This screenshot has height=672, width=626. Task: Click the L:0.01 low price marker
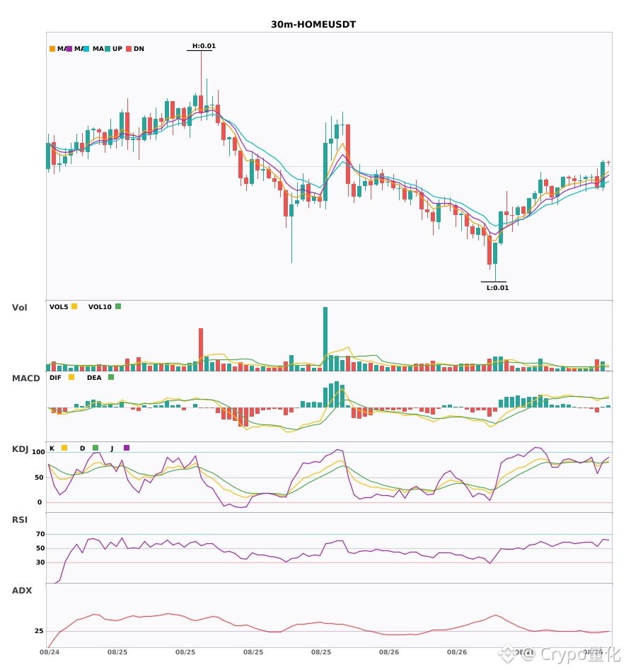(497, 288)
